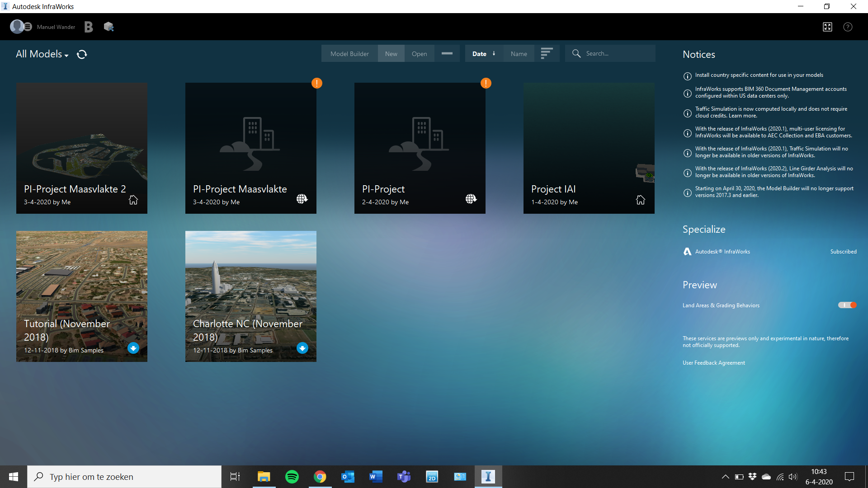
Task: Select the New tab
Action: [x=391, y=53]
